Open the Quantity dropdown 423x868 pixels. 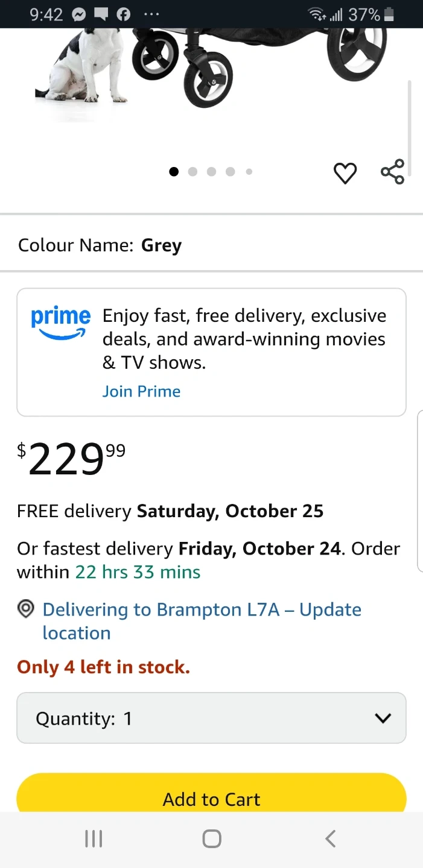(x=211, y=718)
